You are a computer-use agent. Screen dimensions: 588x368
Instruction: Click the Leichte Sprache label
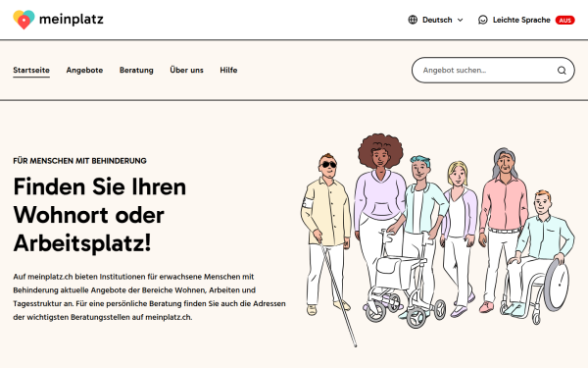point(521,20)
